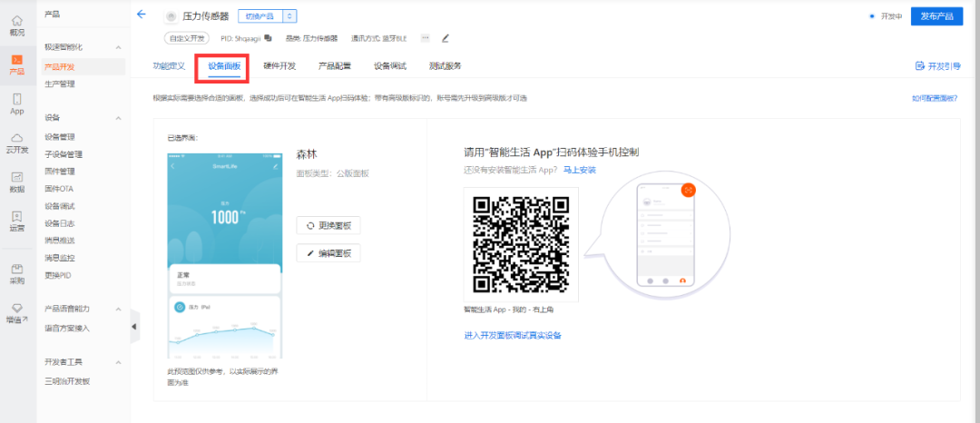Click the 通讯方式 蓝牙BLE text
This screenshot has width=980, height=423.
pos(378,38)
